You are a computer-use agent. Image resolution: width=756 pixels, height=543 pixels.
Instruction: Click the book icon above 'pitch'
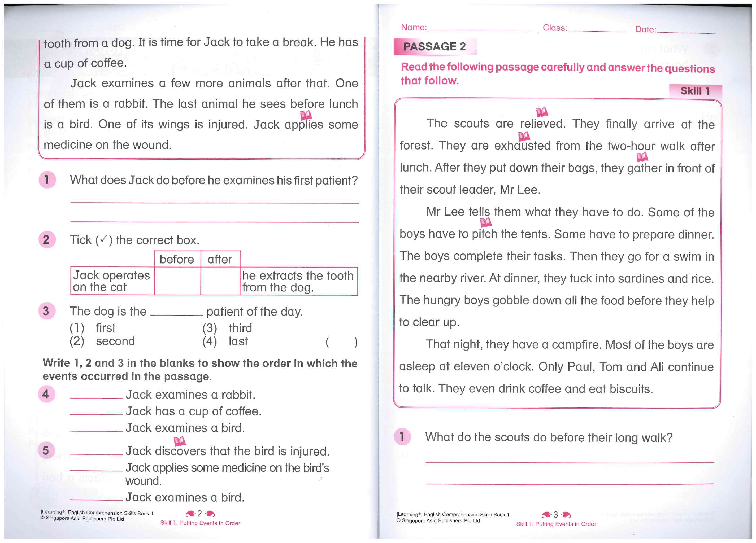coord(486,222)
